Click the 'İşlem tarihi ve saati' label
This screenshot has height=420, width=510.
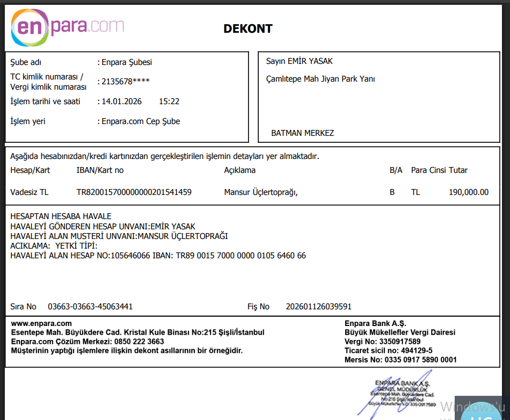coord(45,102)
